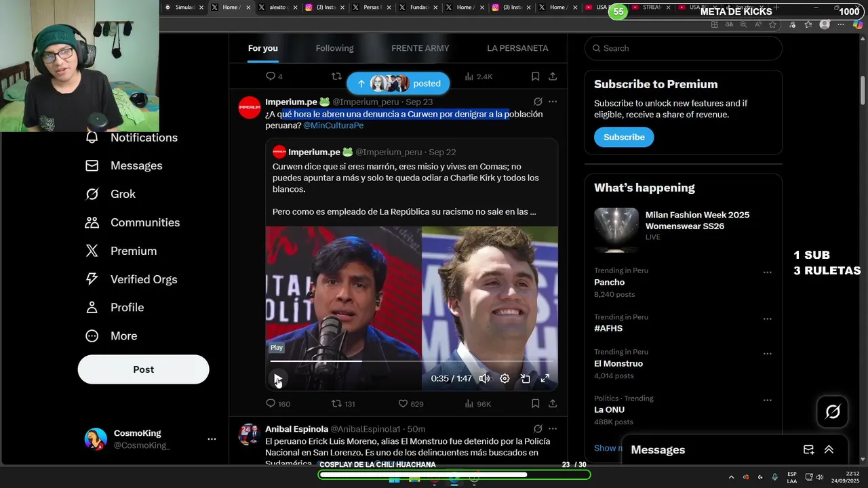868x488 pixels.
Task: Open more options for La ONU trend
Action: pos(768,400)
